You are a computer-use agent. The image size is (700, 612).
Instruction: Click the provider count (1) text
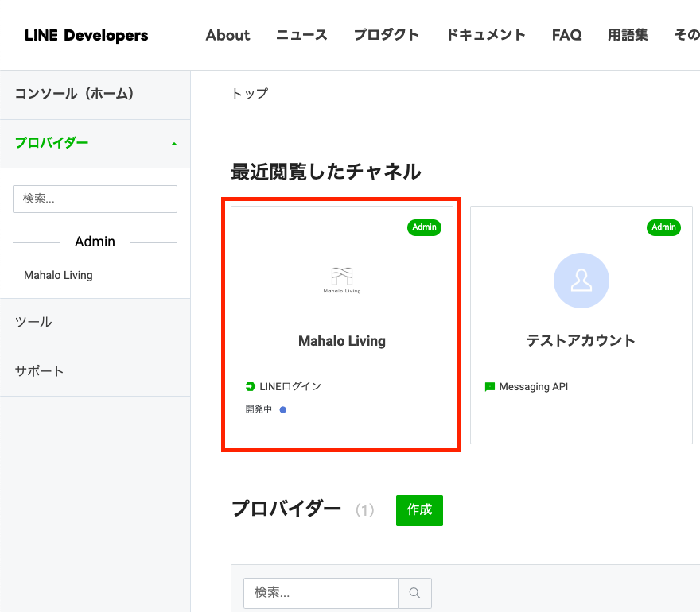click(365, 510)
